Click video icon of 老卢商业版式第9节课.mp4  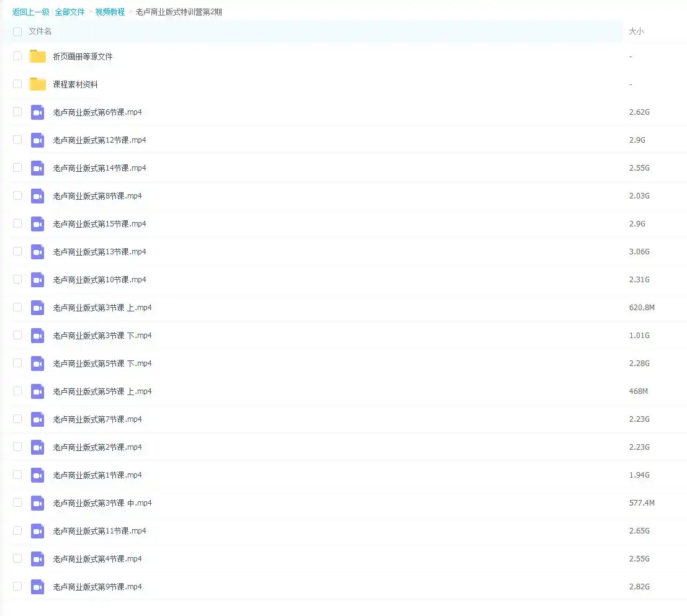pos(38,587)
